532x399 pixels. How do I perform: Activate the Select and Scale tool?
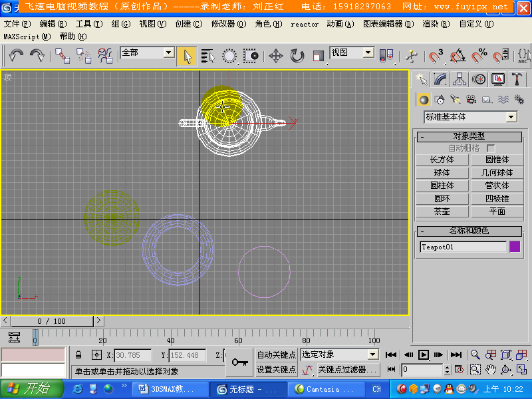point(319,56)
